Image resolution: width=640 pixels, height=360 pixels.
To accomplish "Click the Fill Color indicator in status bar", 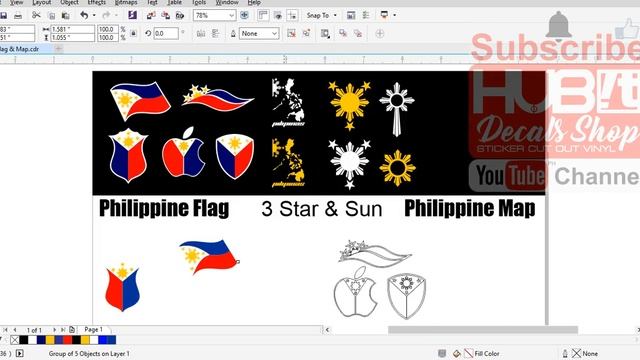I will [x=476, y=353].
